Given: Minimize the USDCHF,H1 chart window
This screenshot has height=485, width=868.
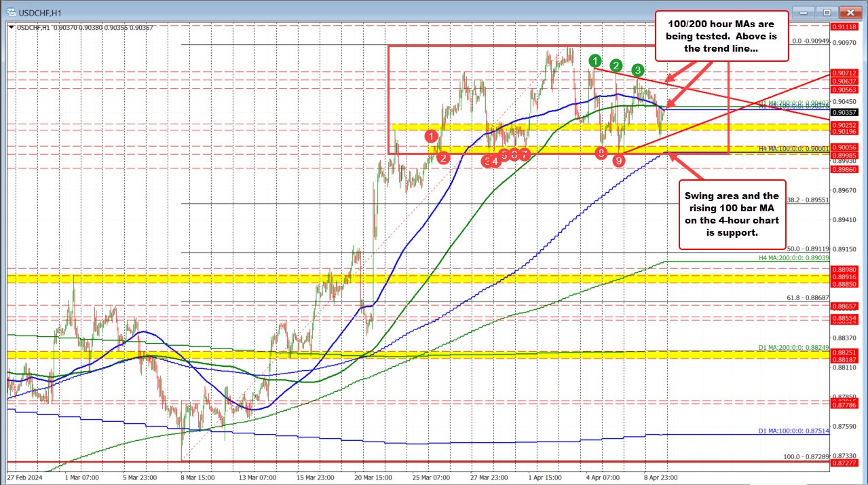Looking at the screenshot, I should click(804, 12).
